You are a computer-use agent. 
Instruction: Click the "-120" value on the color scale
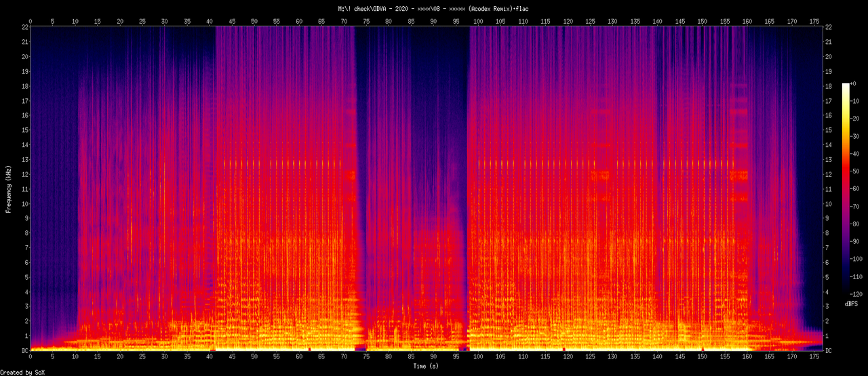pyautogui.click(x=857, y=295)
